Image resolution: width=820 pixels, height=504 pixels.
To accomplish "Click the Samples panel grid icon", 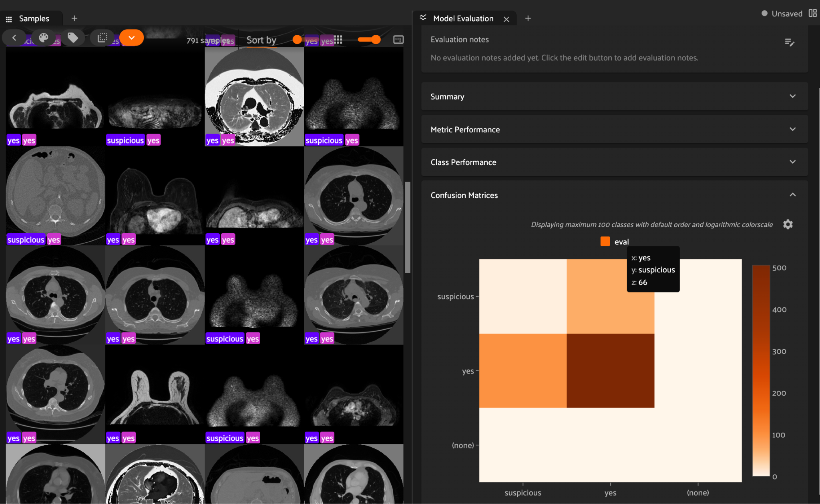I will pos(9,19).
